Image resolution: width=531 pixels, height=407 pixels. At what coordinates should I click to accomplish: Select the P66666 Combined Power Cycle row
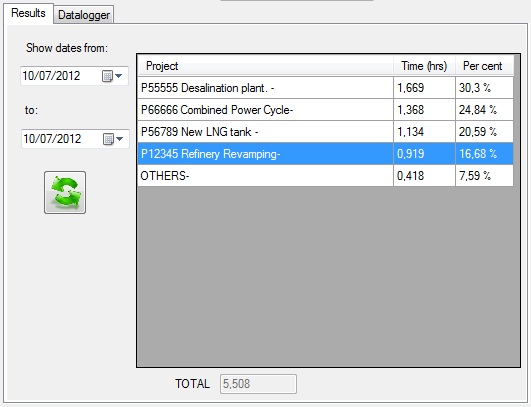tap(325, 110)
